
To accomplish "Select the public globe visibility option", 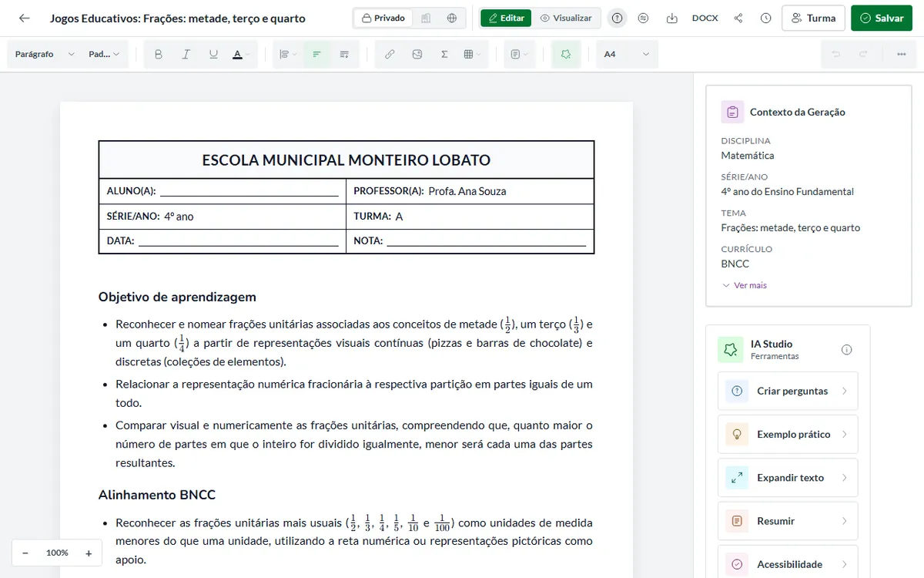I will [451, 18].
